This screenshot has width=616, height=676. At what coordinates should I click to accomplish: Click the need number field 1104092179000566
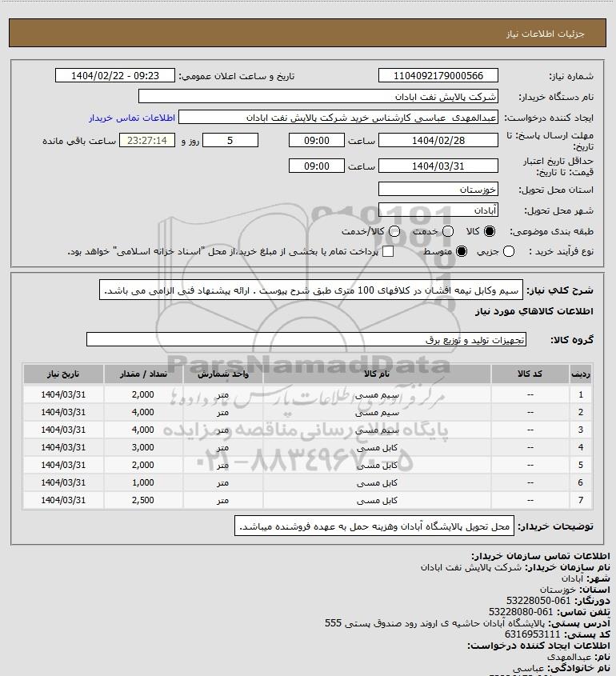[x=438, y=75]
